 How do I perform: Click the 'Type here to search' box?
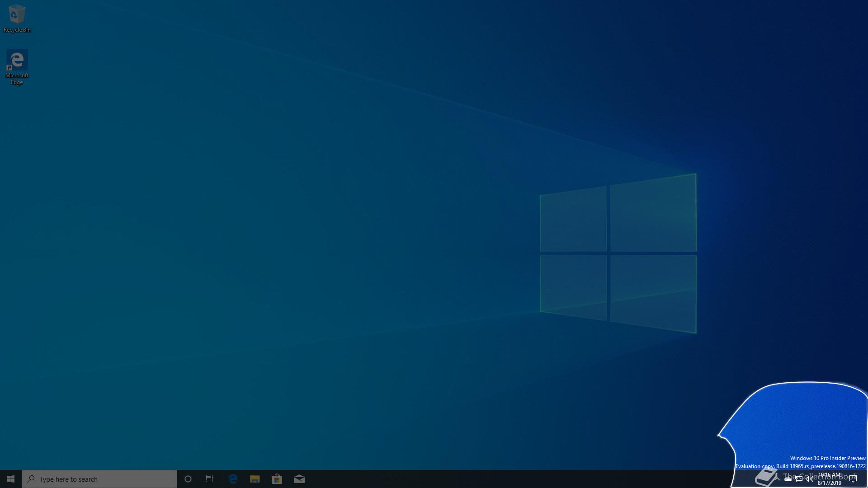point(99,479)
